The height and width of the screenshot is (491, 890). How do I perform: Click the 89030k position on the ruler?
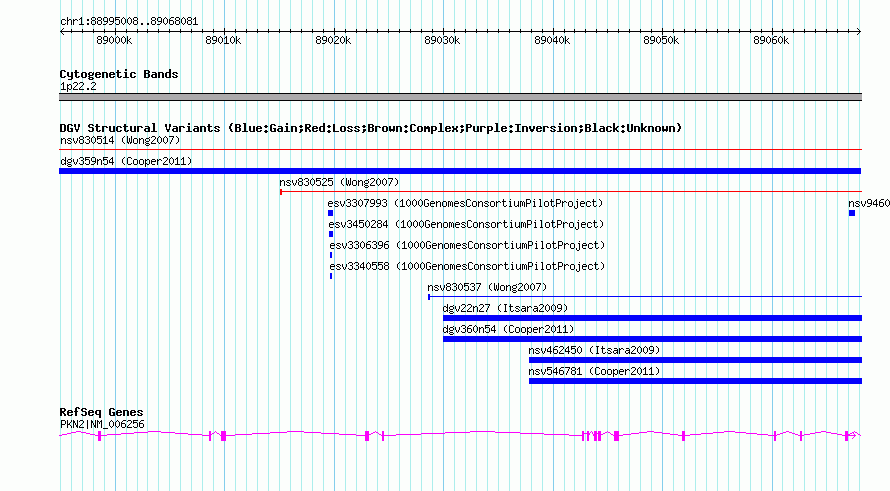click(442, 40)
